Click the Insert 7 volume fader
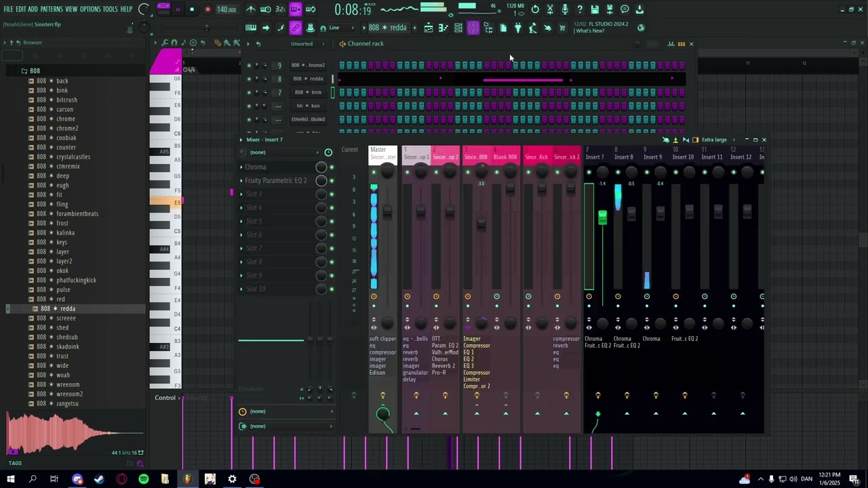This screenshot has height=488, width=868. pyautogui.click(x=602, y=218)
